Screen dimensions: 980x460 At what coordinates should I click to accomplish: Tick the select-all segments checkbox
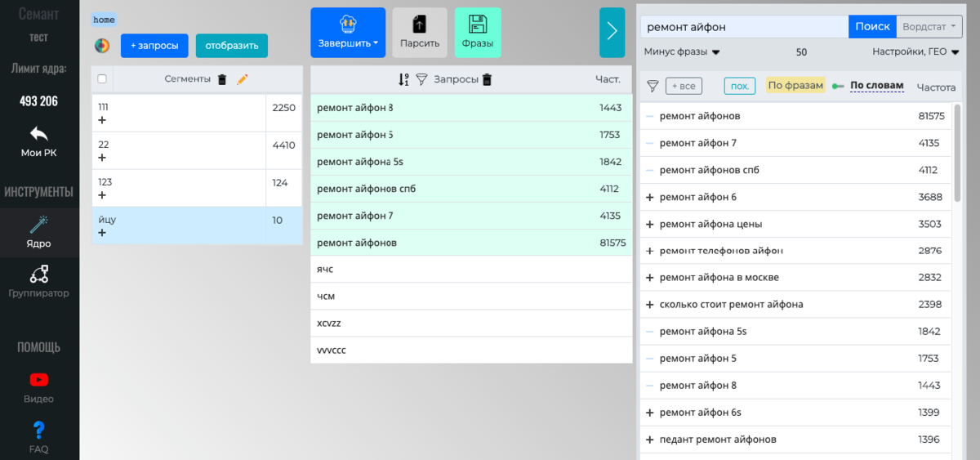coord(102,79)
